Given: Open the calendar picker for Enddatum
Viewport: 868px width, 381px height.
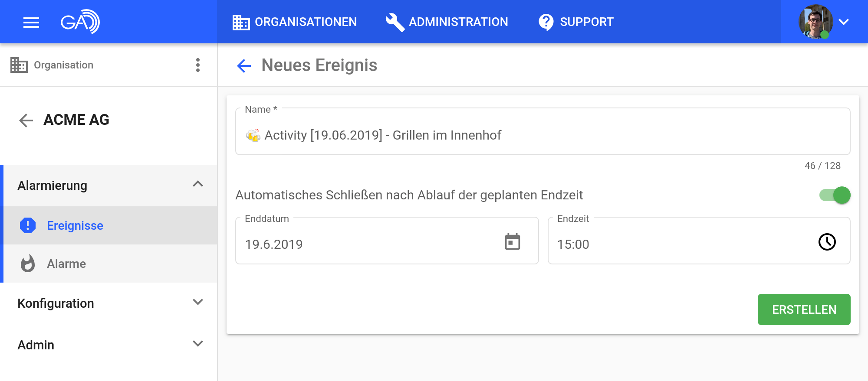Looking at the screenshot, I should click(512, 242).
